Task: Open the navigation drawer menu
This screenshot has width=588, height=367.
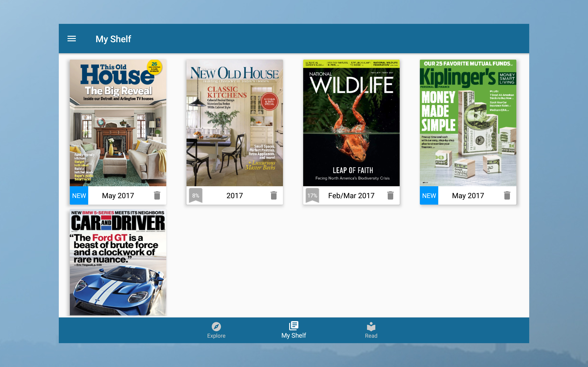Action: [x=72, y=39]
